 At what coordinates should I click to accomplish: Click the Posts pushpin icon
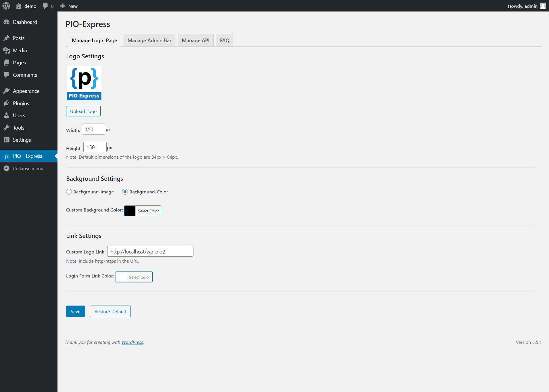coord(6,38)
